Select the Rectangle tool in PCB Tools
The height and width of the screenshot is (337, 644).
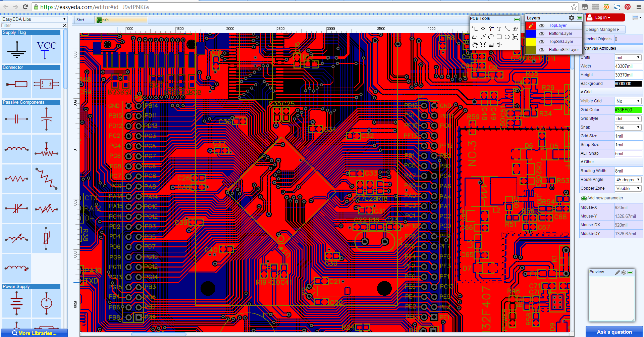pyautogui.click(x=499, y=37)
